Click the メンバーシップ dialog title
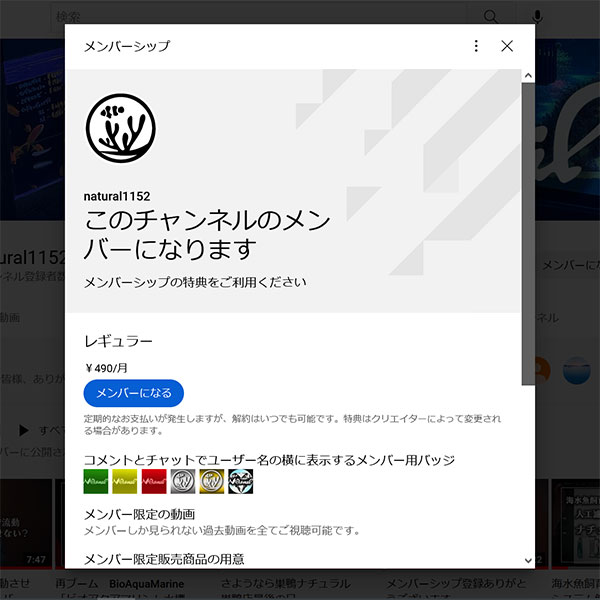This screenshot has width=600, height=600. tap(127, 46)
